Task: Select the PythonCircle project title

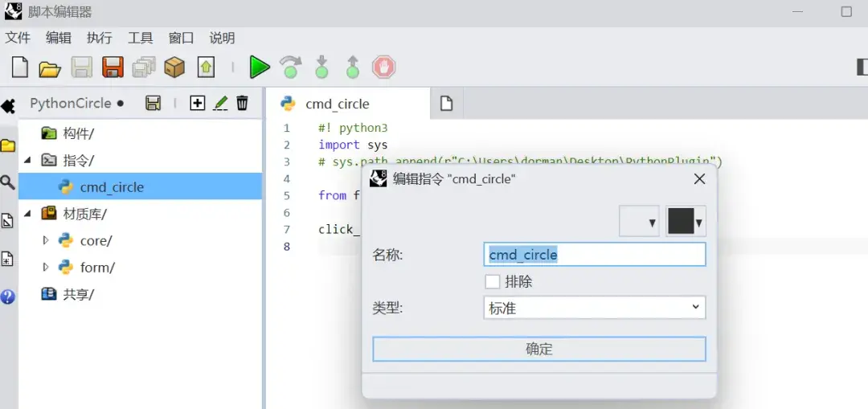Action: click(70, 104)
